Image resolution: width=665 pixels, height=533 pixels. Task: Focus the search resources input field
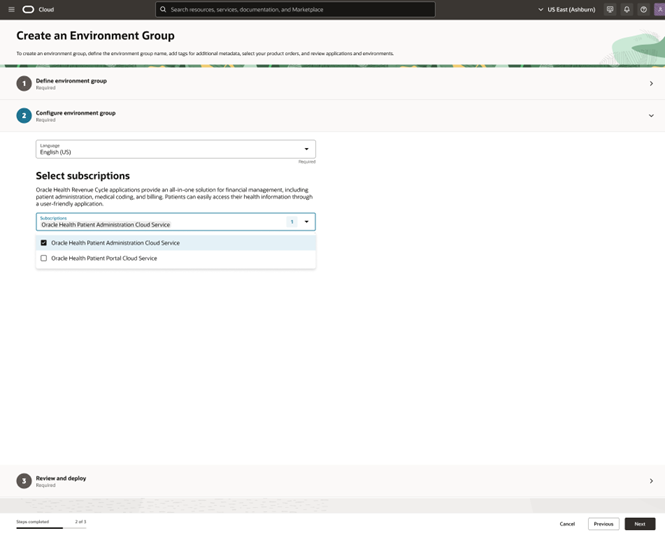pos(295,9)
